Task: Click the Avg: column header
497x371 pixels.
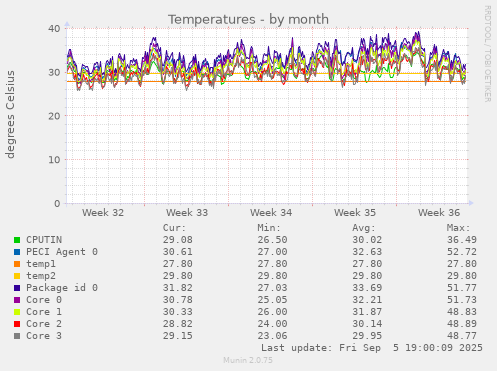Action: (x=364, y=228)
